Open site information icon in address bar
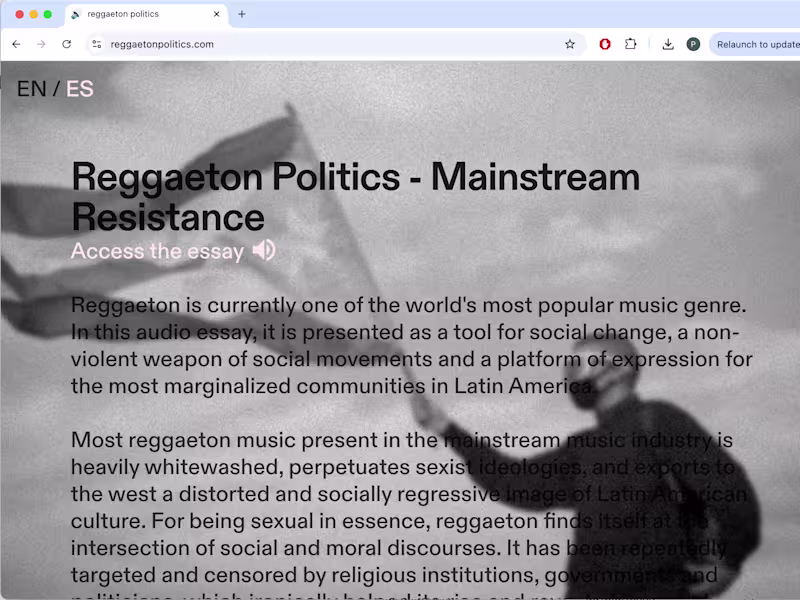Screen dimensions: 800x600 tap(96, 44)
